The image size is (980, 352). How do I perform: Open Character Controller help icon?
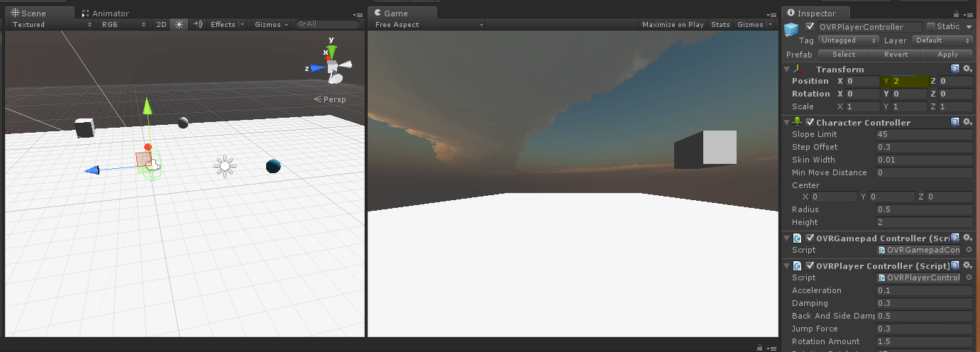[955, 122]
